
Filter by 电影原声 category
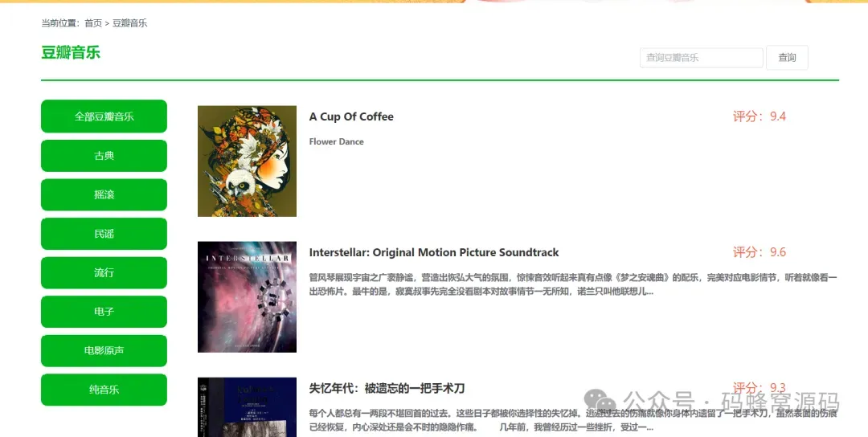click(104, 351)
